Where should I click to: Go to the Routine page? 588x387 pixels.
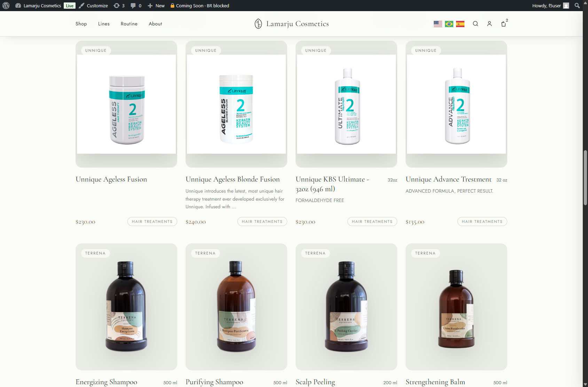[x=129, y=24]
